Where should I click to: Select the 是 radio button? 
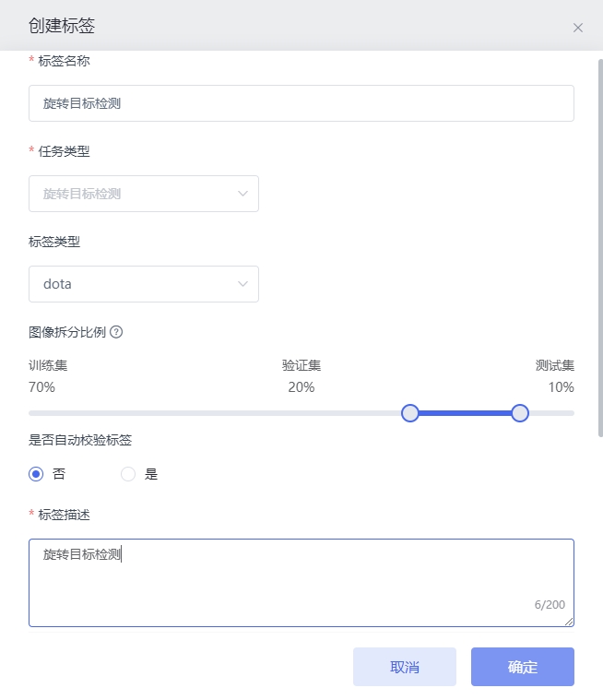[x=128, y=474]
